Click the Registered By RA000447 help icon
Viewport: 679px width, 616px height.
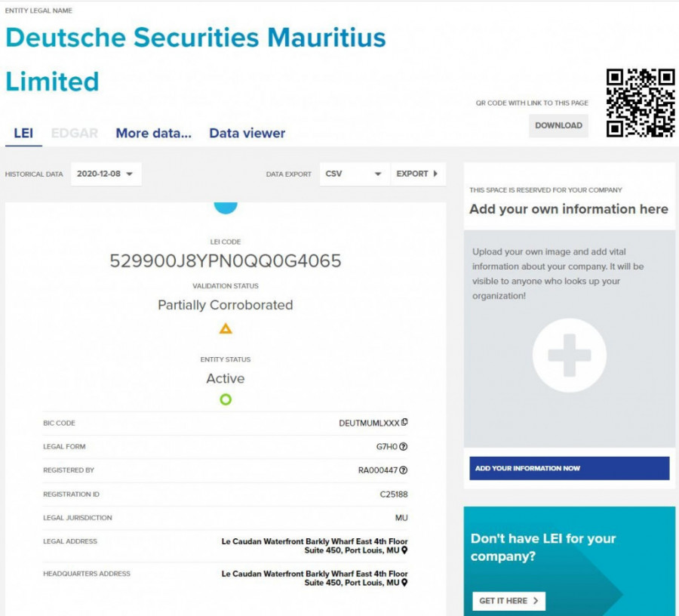point(404,470)
